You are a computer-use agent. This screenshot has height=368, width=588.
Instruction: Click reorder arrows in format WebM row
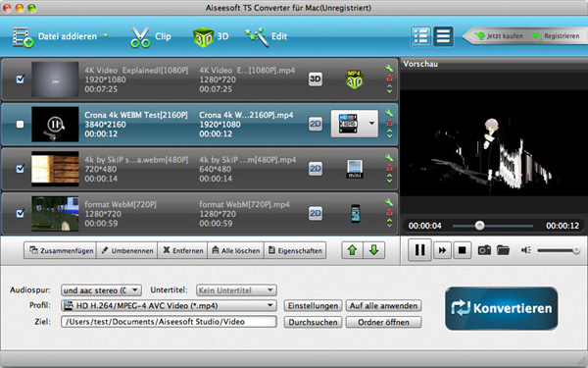[x=389, y=223]
